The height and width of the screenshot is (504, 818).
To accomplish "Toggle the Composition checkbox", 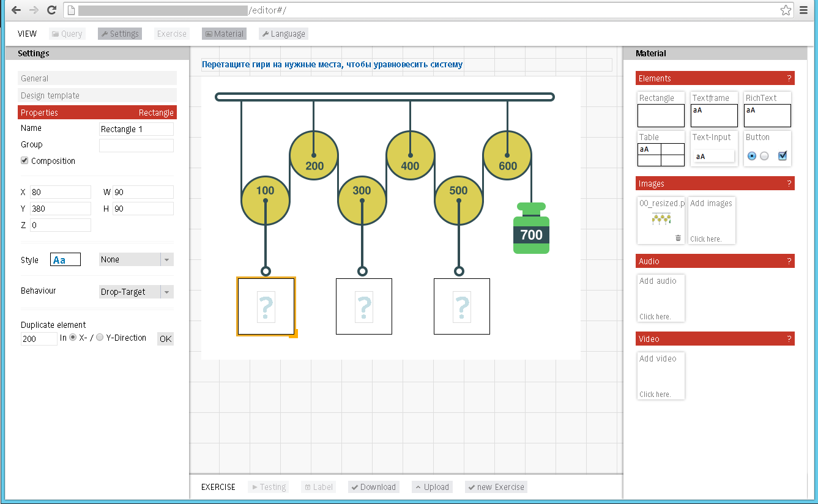I will (24, 161).
